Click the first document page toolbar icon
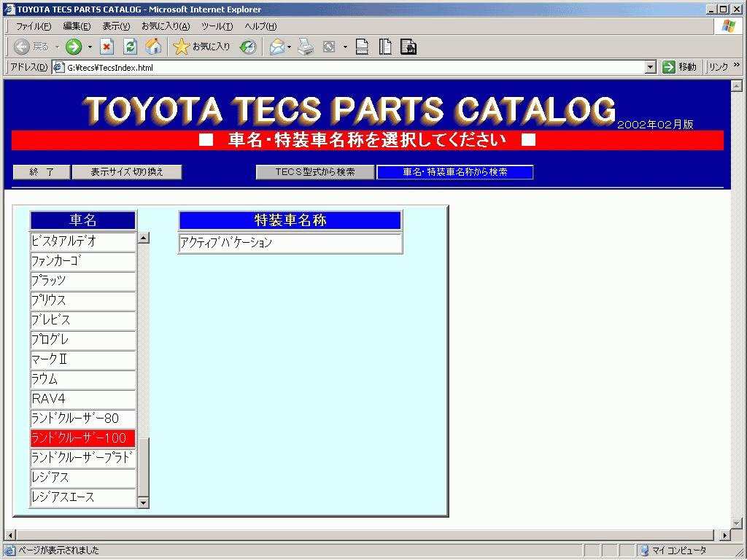This screenshot has height=560, width=747. tap(362, 47)
